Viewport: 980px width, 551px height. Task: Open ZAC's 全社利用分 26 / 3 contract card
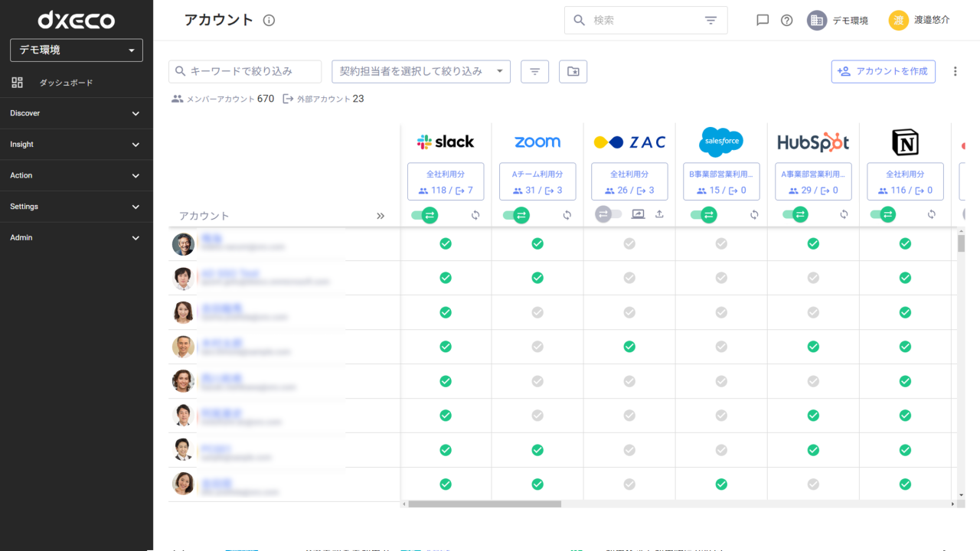click(629, 181)
